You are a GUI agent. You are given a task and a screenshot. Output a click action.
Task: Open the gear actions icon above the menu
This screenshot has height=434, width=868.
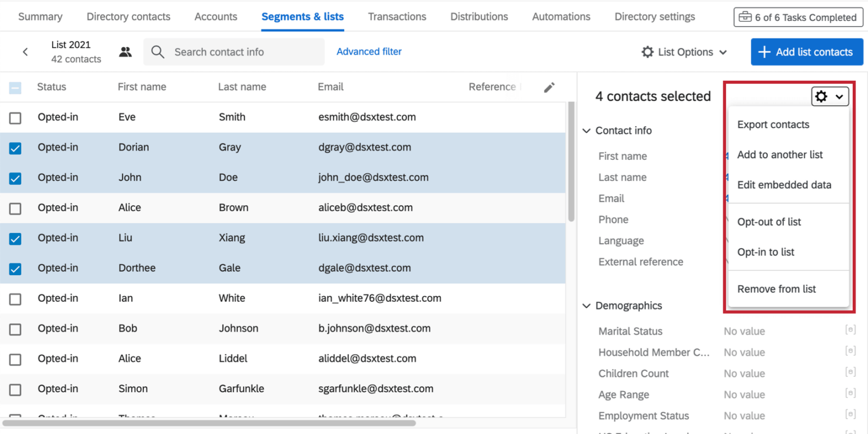pyautogui.click(x=821, y=96)
